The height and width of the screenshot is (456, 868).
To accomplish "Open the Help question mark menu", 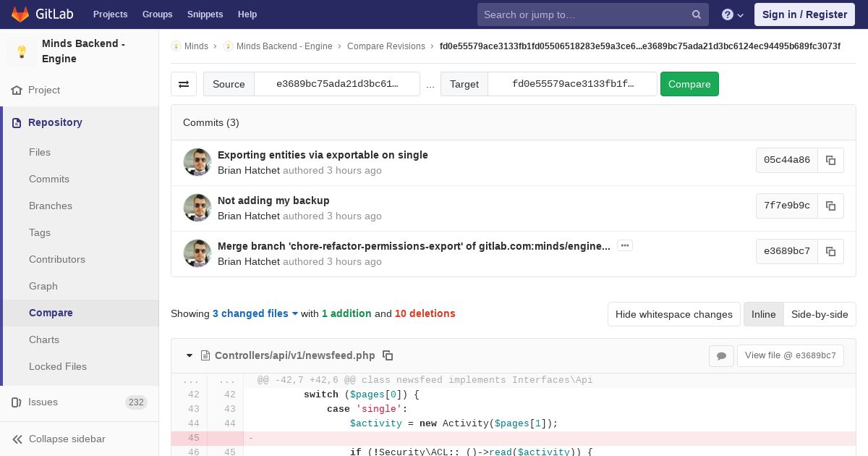I will coord(732,14).
